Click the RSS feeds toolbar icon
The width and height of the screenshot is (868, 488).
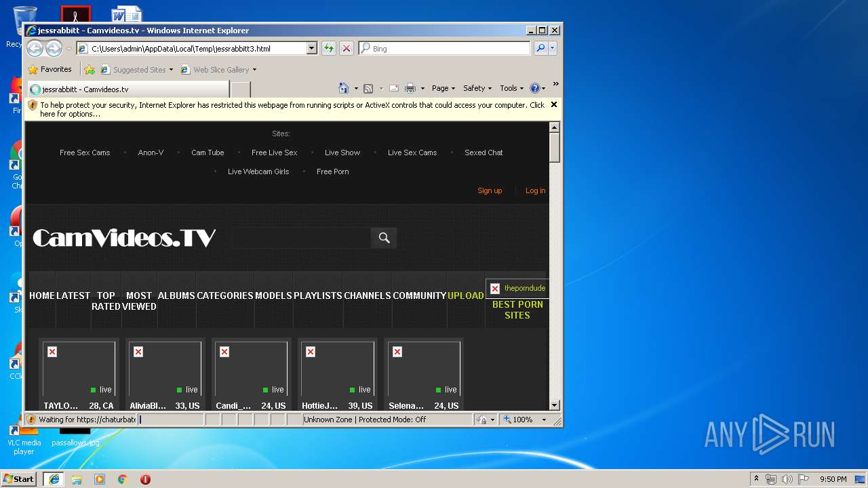point(368,88)
